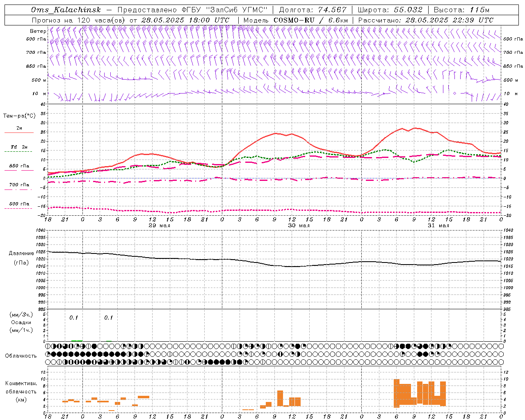The width and height of the screenshot is (525, 420).
Task: Click the green precipitation bar near 0h 29 мая
Action: (77, 340)
